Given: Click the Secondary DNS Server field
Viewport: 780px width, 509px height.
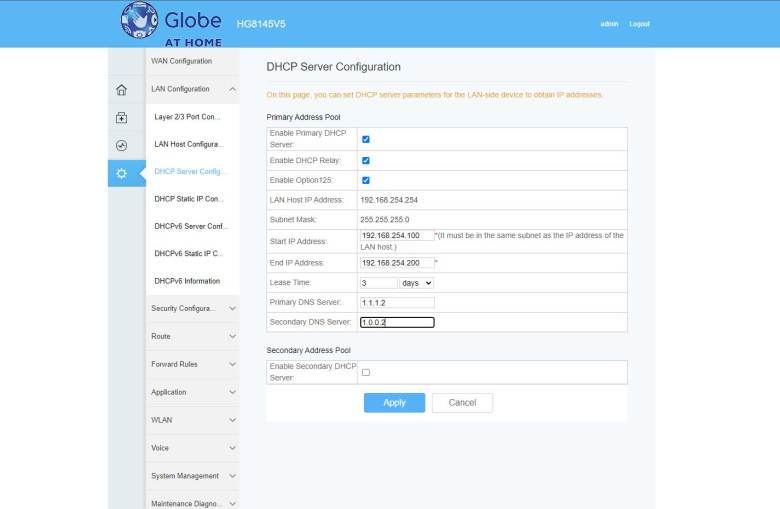Looking at the screenshot, I should point(397,322).
